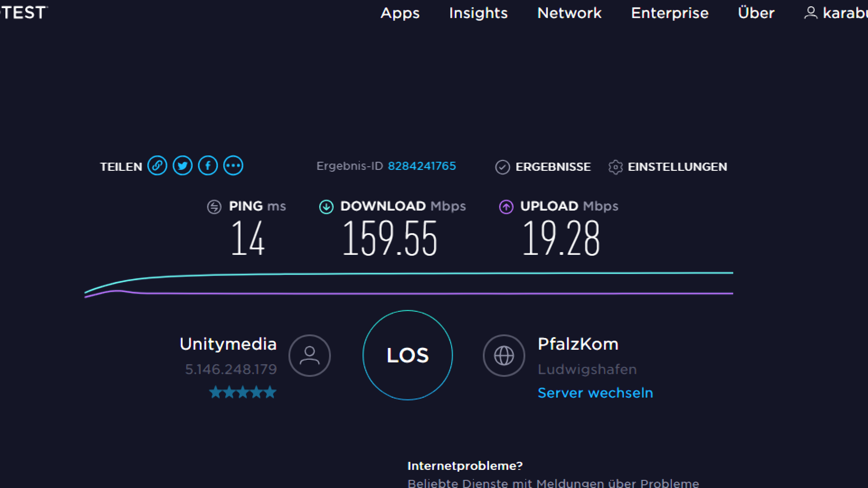This screenshot has height=488, width=868.
Task: Open more sharing options icon
Action: 233,166
